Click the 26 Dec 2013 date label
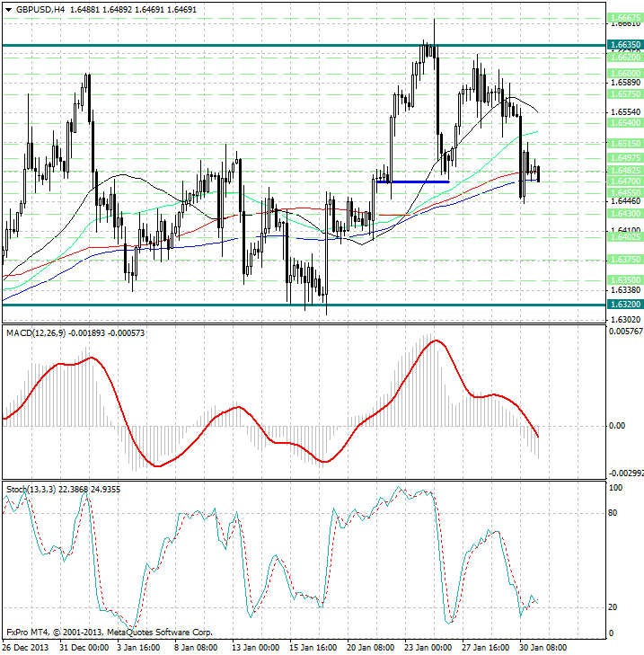The width and height of the screenshot is (644, 655). coord(27,647)
